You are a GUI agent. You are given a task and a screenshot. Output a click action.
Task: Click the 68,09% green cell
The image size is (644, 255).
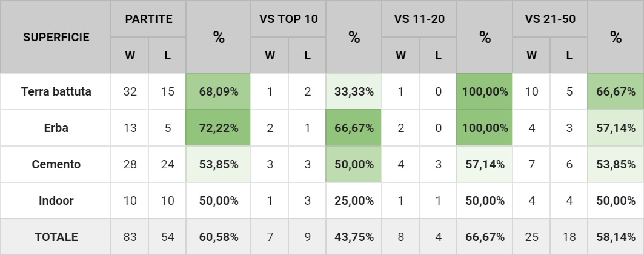coord(219,92)
